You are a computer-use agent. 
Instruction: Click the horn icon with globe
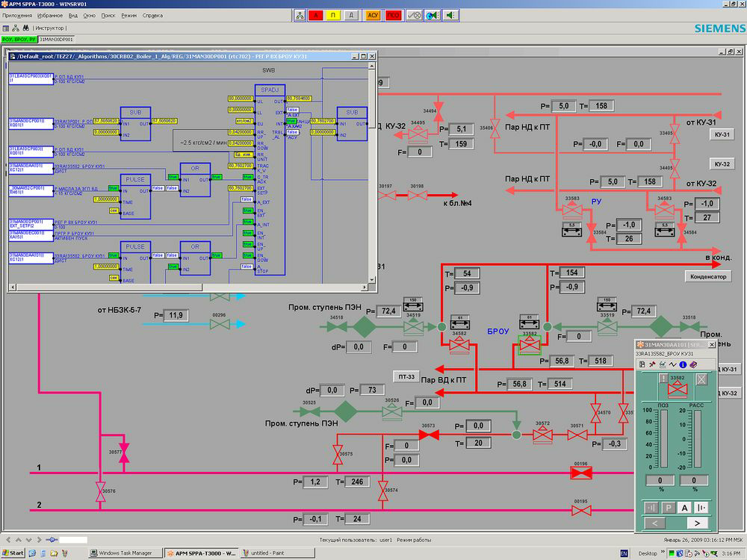[x=432, y=15]
